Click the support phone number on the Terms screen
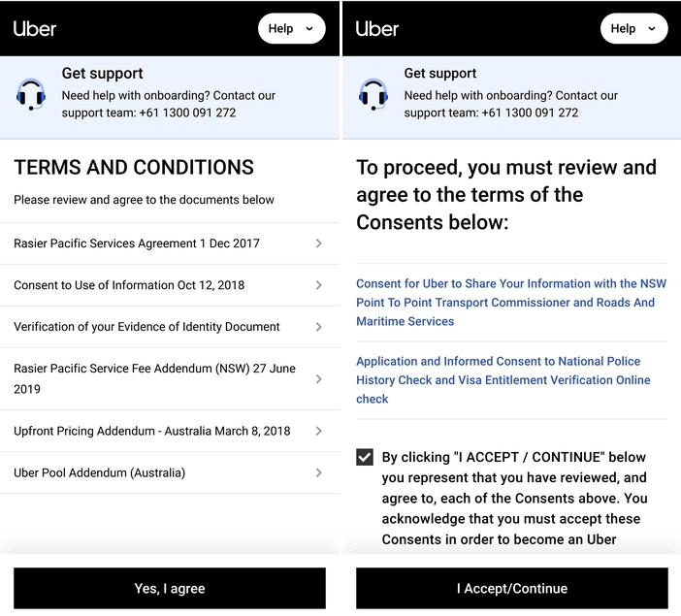Viewport: 681px width, 616px height. click(187, 113)
